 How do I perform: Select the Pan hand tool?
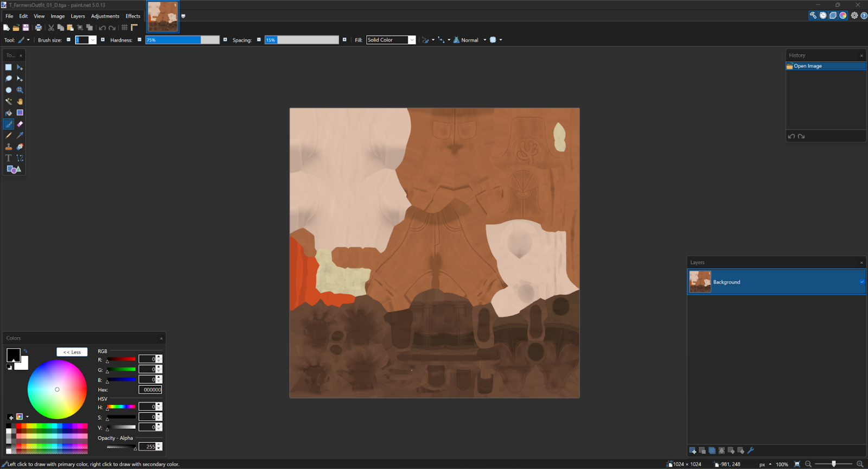coord(20,102)
